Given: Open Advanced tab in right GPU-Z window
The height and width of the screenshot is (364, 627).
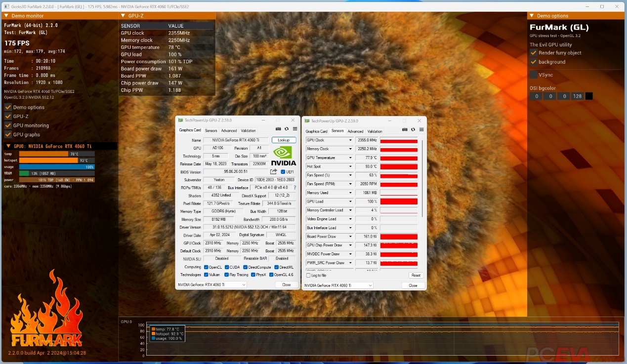Looking at the screenshot, I should (355, 131).
